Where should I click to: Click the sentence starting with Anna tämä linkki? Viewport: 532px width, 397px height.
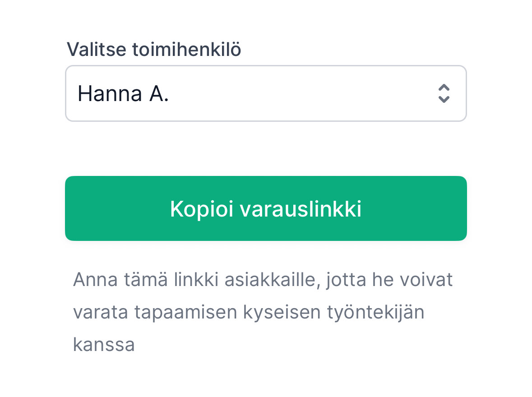pyautogui.click(x=264, y=280)
